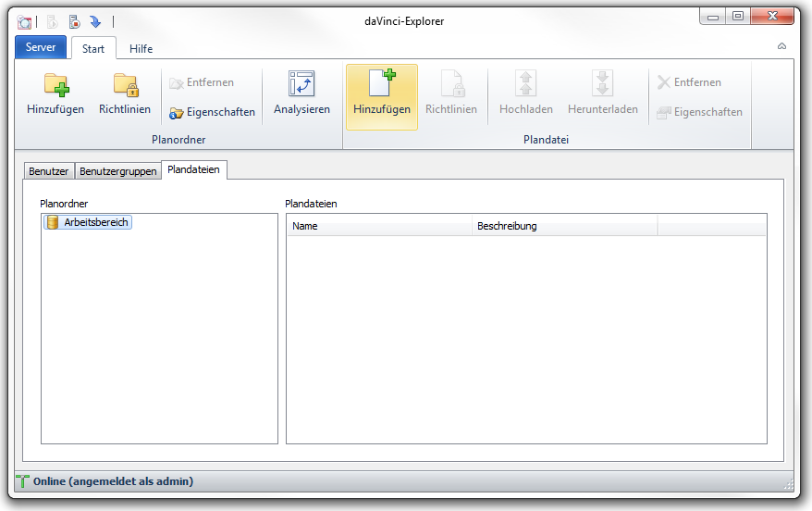This screenshot has height=511, width=812.
Task: Select the Start ribbon tab
Action: (x=93, y=49)
